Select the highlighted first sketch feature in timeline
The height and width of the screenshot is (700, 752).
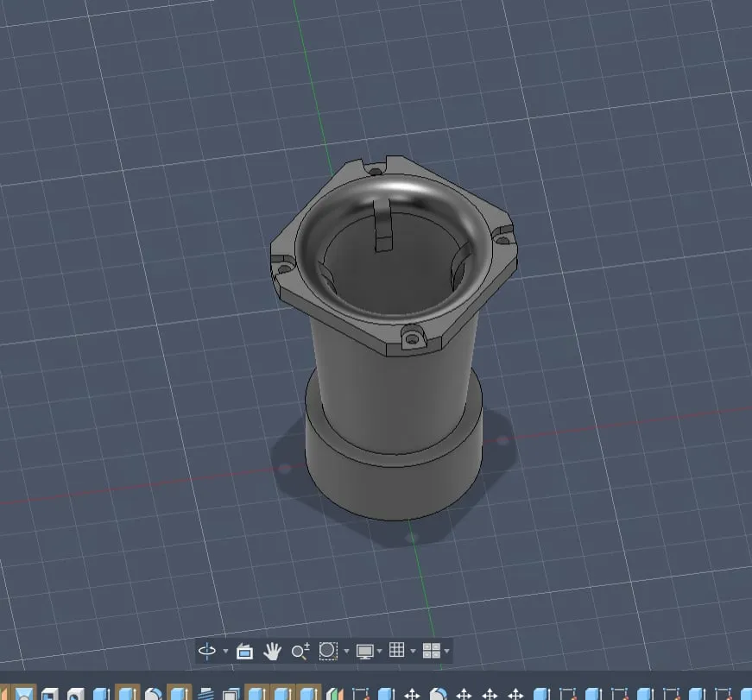(24, 693)
